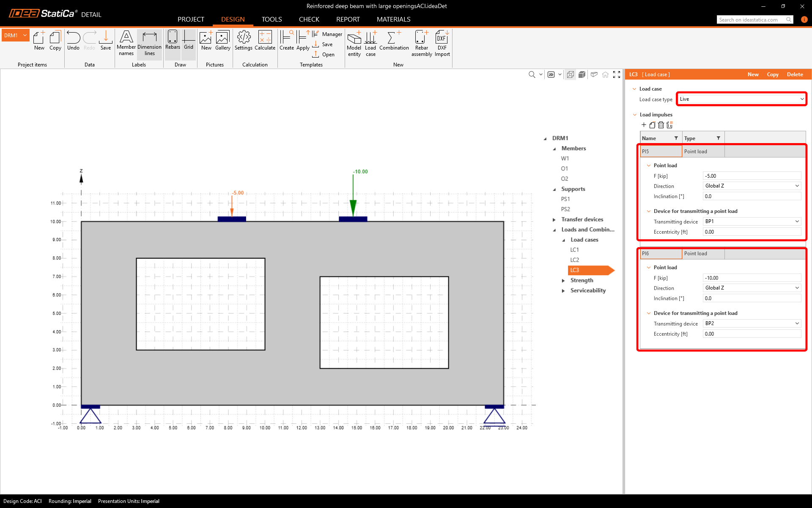Toggle Rebars drawing

click(x=173, y=41)
